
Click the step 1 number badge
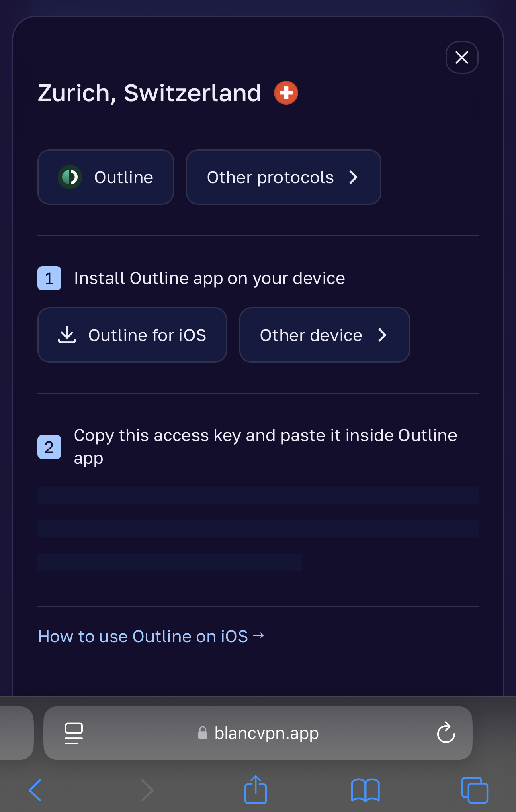[x=49, y=278]
